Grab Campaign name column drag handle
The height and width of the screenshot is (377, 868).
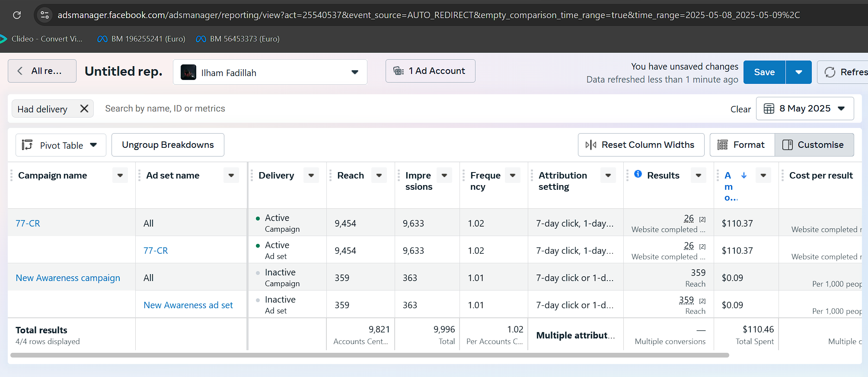click(x=12, y=175)
